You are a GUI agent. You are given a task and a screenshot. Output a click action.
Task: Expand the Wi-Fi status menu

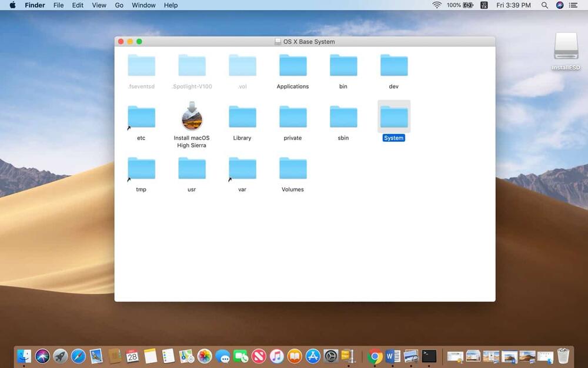(x=437, y=5)
